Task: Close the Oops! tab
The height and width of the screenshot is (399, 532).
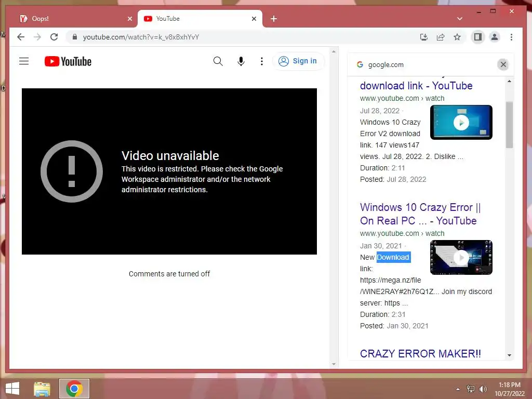Action: click(129, 19)
